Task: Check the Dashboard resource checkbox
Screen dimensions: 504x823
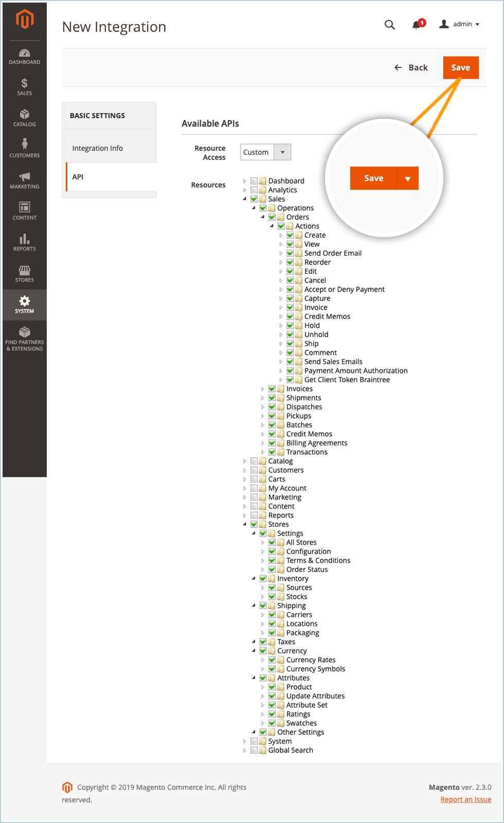Action: click(x=254, y=181)
